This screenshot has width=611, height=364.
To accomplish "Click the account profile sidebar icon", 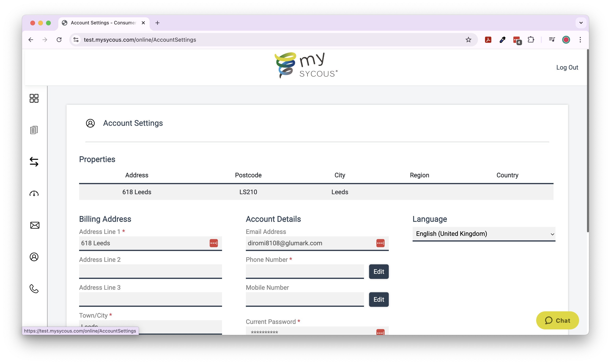I will [34, 257].
